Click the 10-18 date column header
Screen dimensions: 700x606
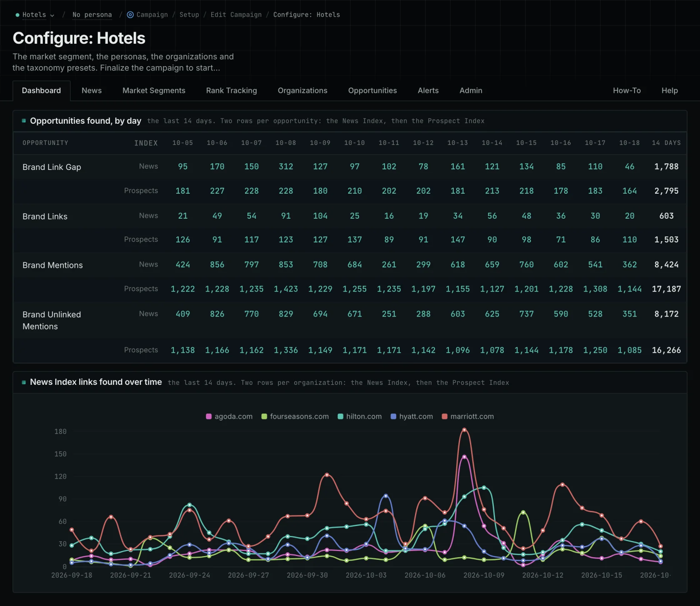click(629, 143)
